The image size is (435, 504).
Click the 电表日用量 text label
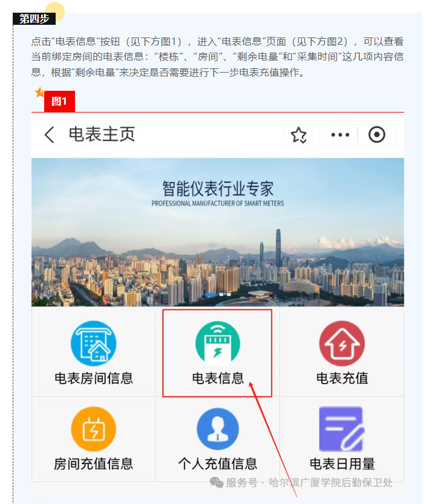342,464
